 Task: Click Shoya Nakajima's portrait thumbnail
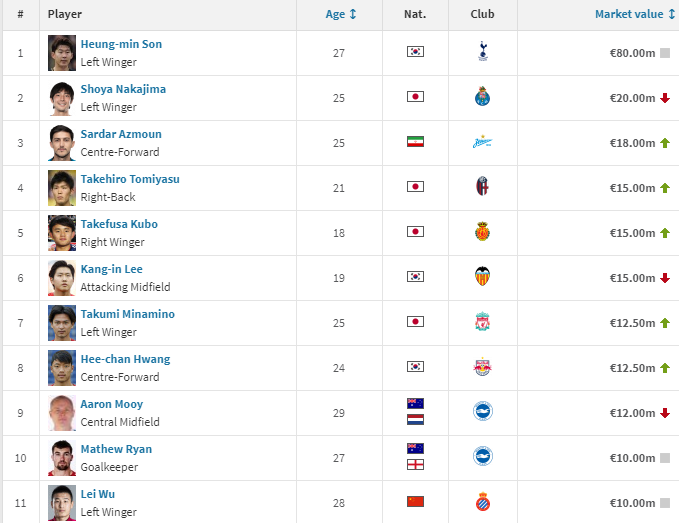(62, 98)
